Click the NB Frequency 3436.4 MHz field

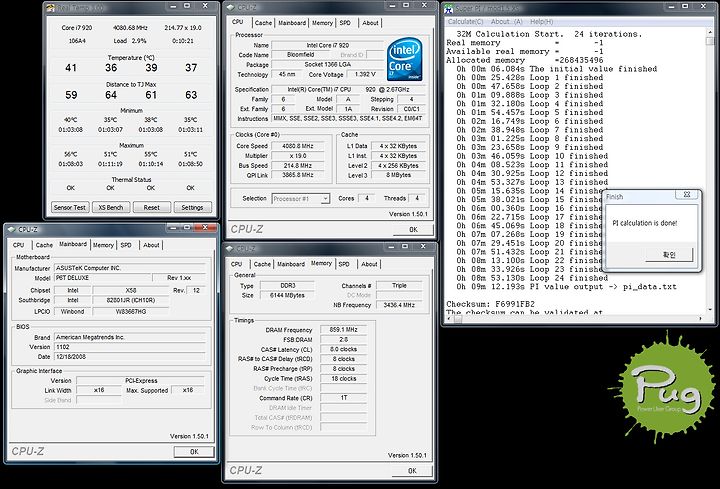(x=399, y=305)
